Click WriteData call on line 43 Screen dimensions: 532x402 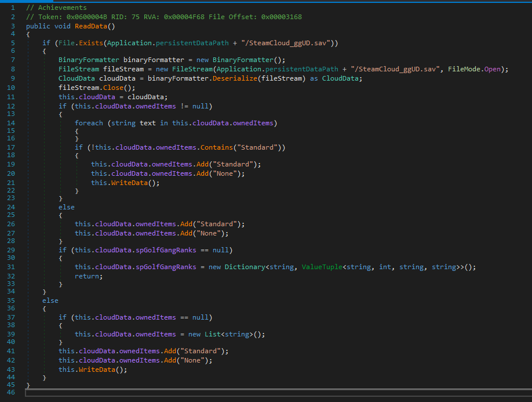(x=97, y=370)
